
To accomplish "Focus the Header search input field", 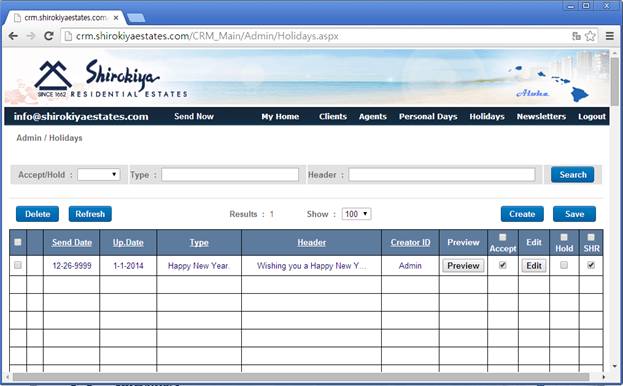I will click(442, 174).
